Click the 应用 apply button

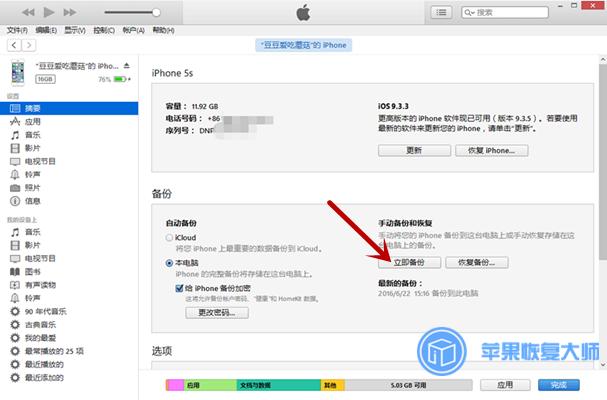pyautogui.click(x=505, y=385)
